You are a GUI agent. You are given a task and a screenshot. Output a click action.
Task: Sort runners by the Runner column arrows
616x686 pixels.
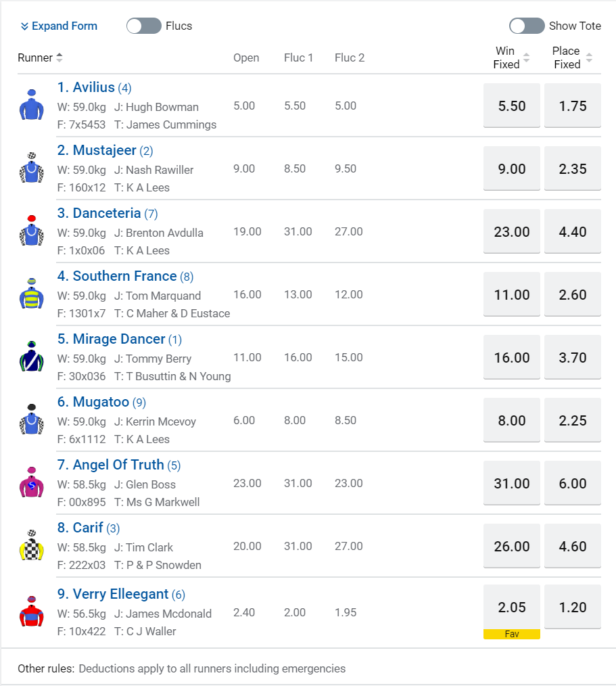point(60,58)
